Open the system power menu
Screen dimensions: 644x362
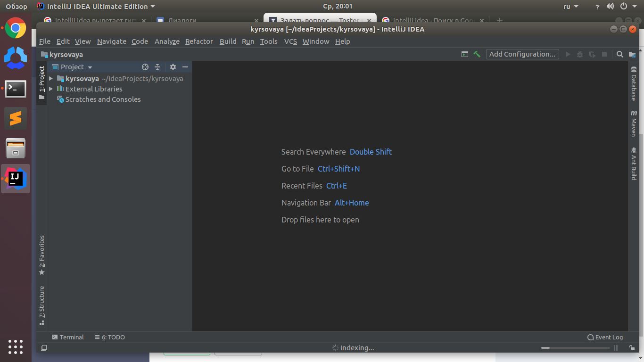tap(628, 7)
